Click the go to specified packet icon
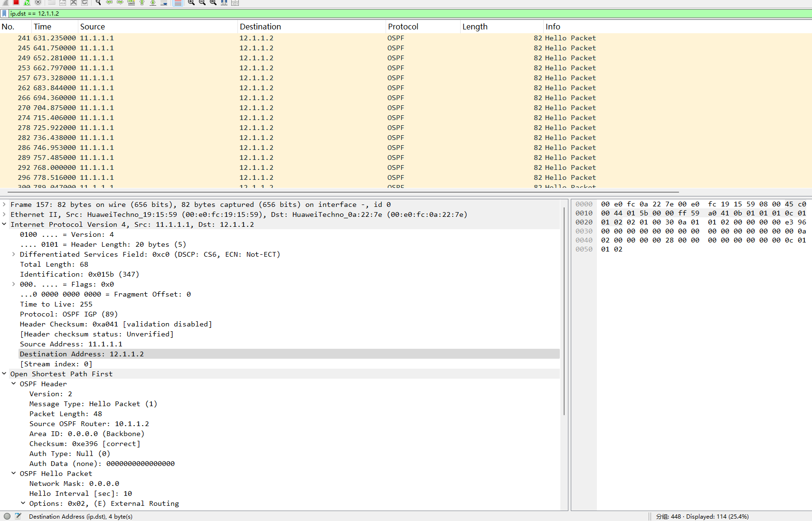Image resolution: width=812 pixels, height=521 pixels. tap(131, 2)
